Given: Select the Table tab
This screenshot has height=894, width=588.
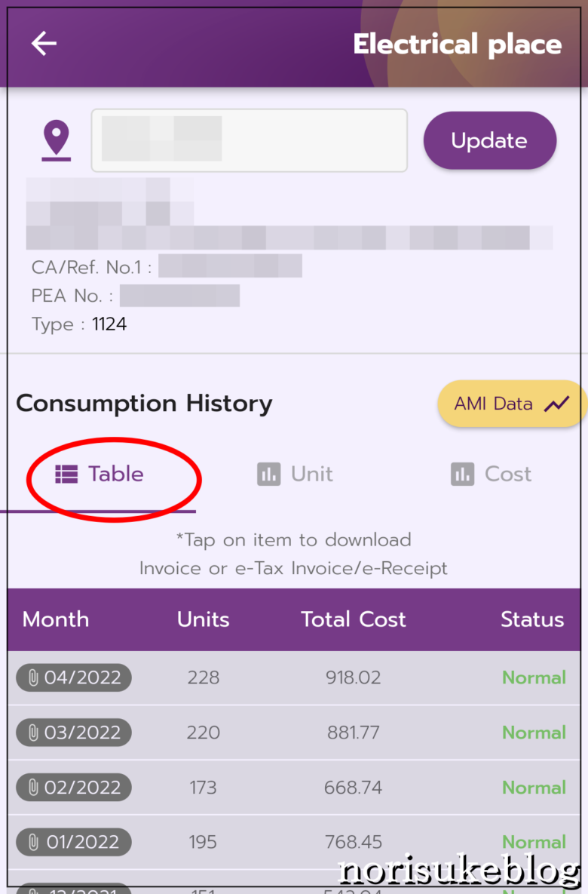Looking at the screenshot, I should coord(100,475).
